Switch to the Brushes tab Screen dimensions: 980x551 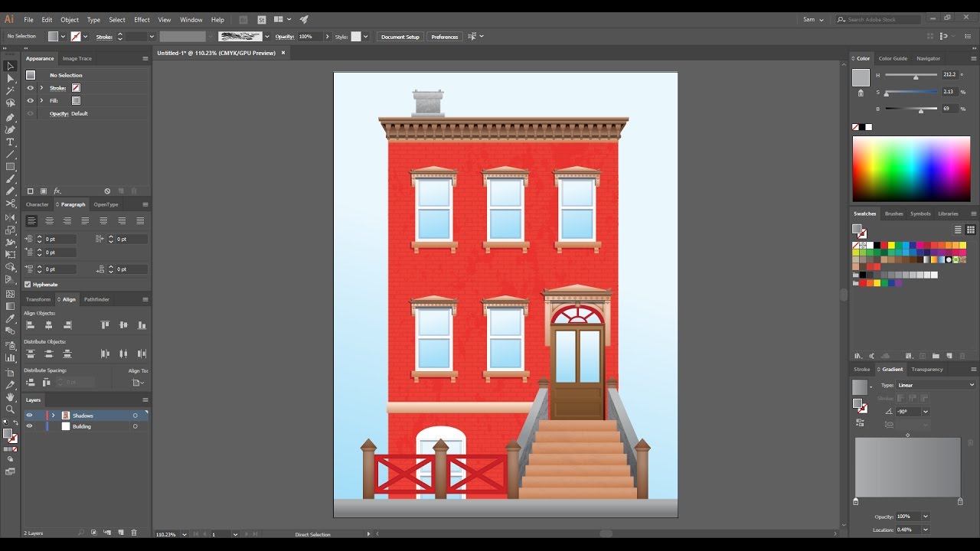click(894, 214)
